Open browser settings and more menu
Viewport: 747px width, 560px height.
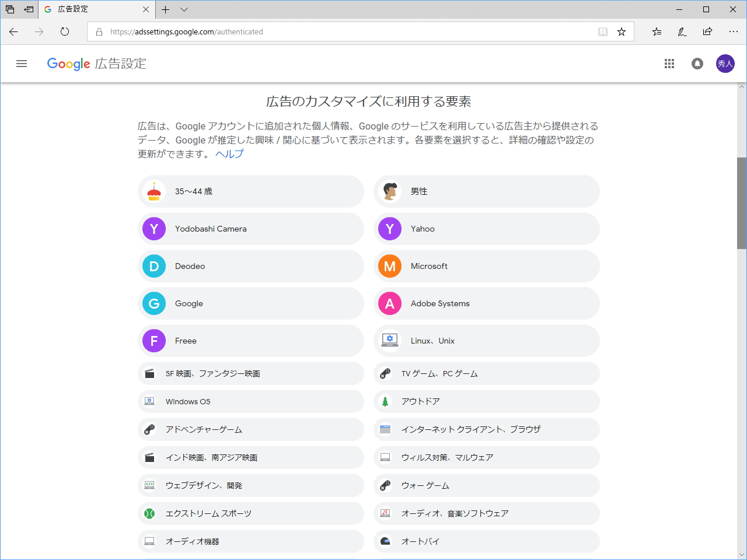pyautogui.click(x=734, y=32)
